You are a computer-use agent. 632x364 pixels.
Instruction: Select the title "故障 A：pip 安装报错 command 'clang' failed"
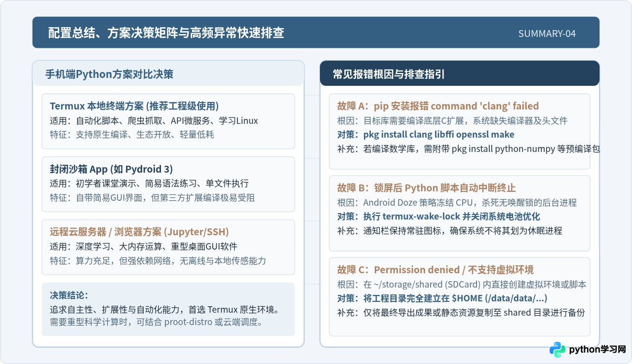tap(438, 106)
